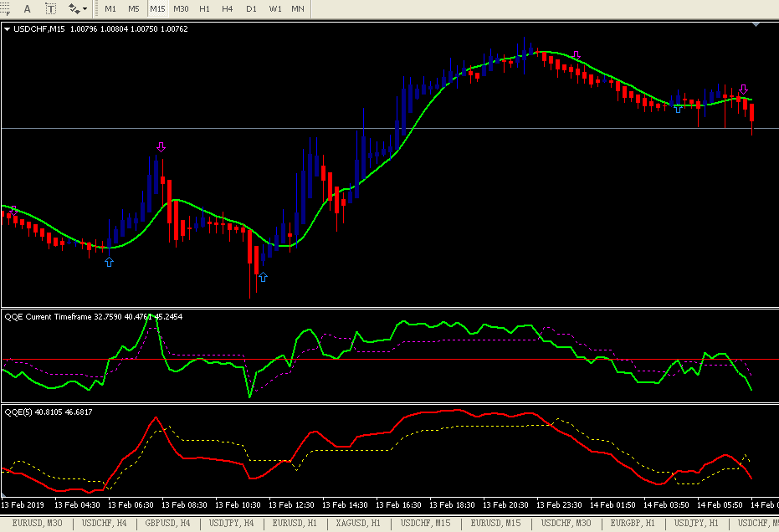Open the EURUSD, H1 chart tab
This screenshot has width=779, height=532.
(x=295, y=523)
